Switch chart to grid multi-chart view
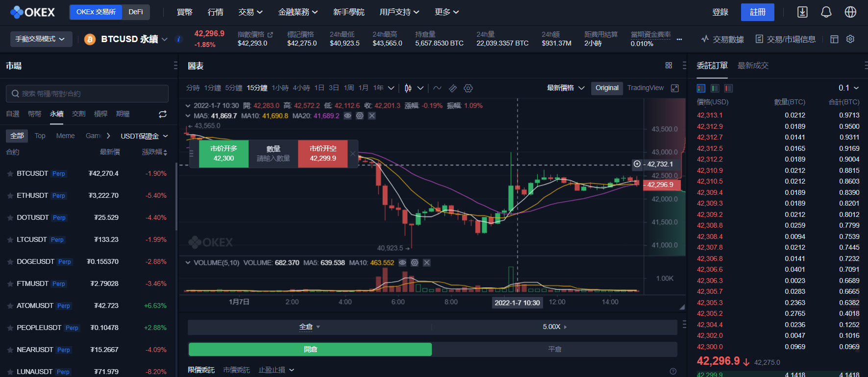 click(669, 65)
